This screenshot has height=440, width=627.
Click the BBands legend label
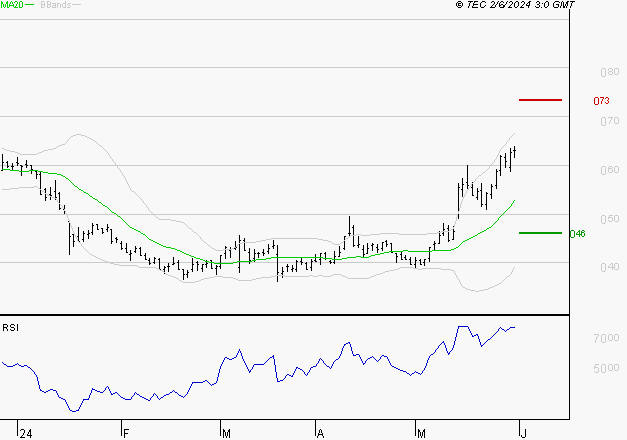point(56,5)
